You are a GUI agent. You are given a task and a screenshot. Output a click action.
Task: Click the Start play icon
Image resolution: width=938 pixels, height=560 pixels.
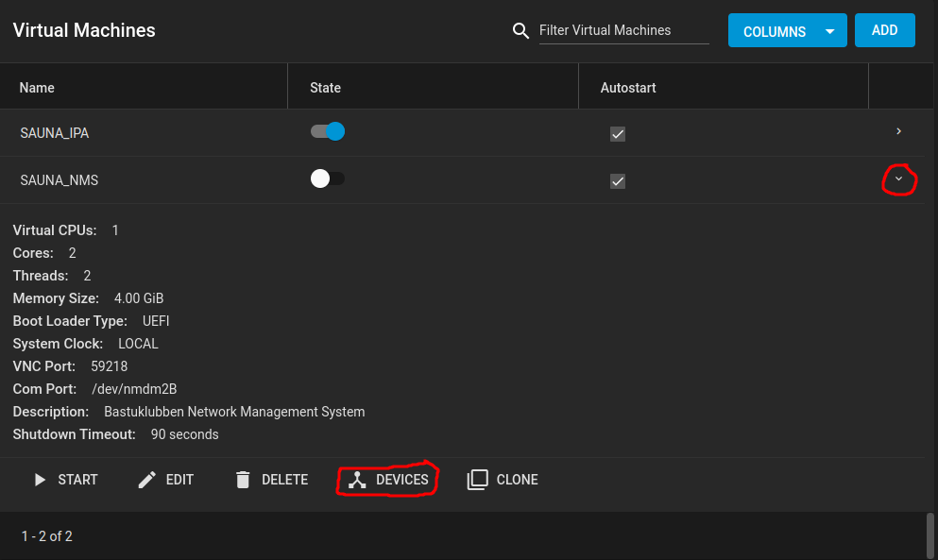pos(40,480)
